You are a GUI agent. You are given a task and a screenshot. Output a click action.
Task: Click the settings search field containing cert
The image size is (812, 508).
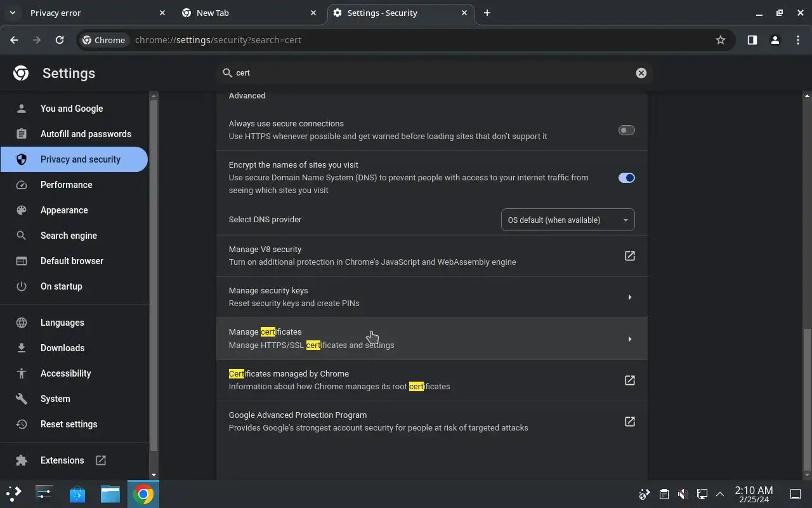[x=435, y=73]
